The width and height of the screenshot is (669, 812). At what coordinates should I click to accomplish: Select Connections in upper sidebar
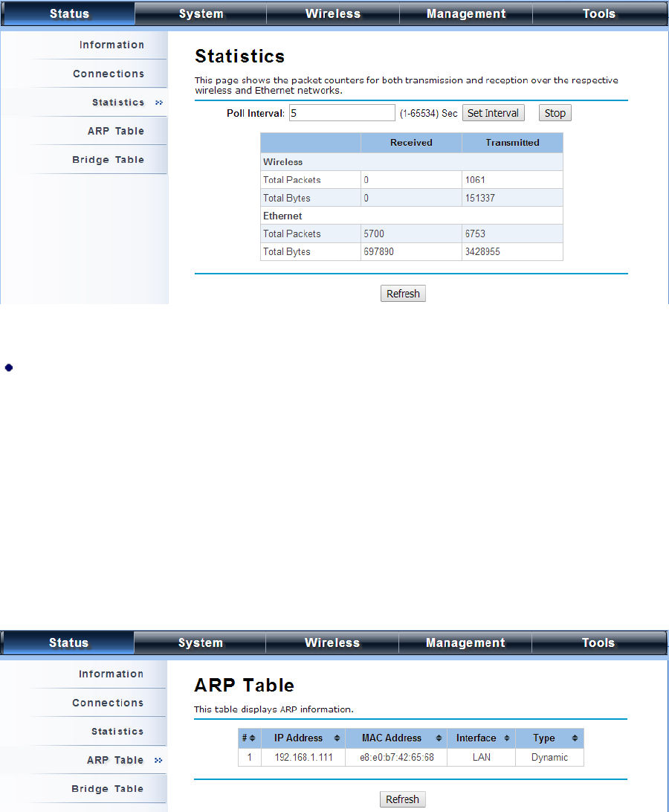tap(109, 74)
